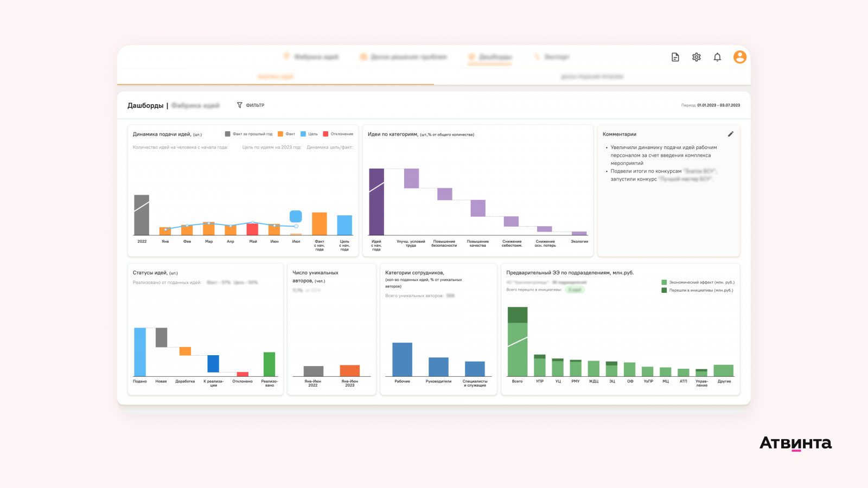Open the orange user profile avatar
Viewport: 868px width, 488px height.
740,57
